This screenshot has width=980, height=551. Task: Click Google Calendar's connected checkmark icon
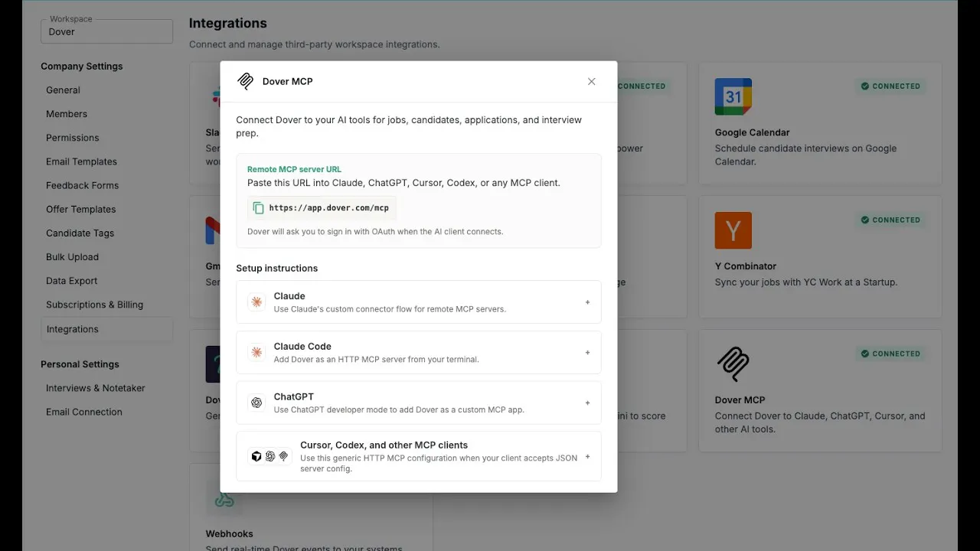click(865, 86)
